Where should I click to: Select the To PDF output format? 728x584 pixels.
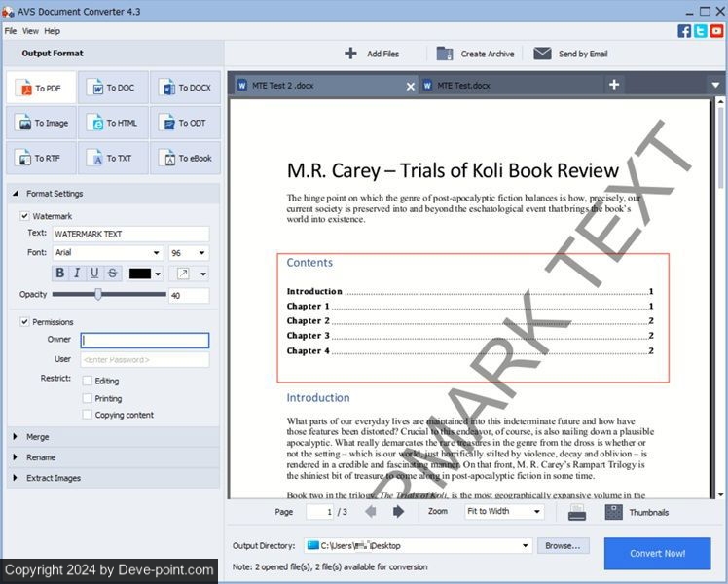(41, 89)
